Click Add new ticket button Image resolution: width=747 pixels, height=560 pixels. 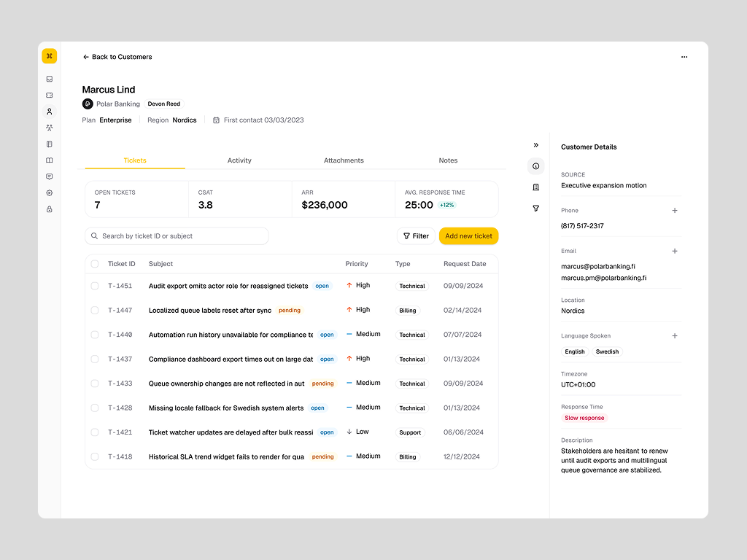click(469, 236)
